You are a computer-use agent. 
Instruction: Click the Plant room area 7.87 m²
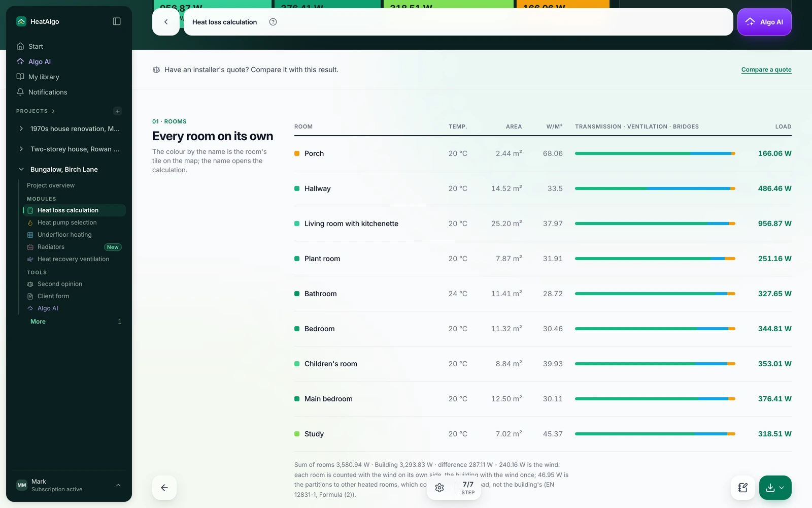(509, 259)
